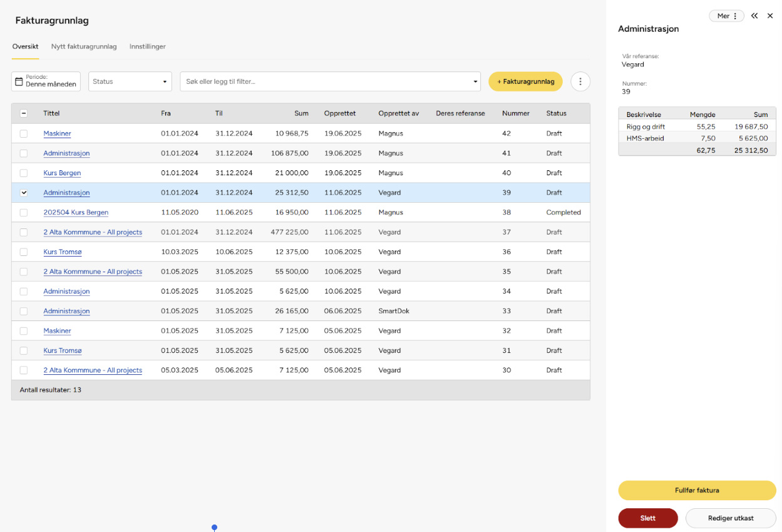Image resolution: width=782 pixels, height=532 pixels.
Task: Toggle the select-all checkbox in table header
Action: 24,113
